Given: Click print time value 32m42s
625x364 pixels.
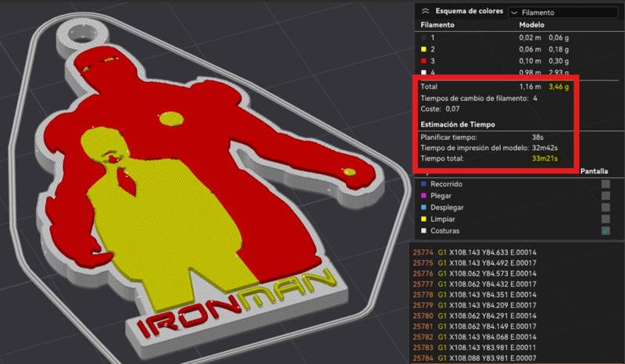Looking at the screenshot, I should tap(545, 148).
